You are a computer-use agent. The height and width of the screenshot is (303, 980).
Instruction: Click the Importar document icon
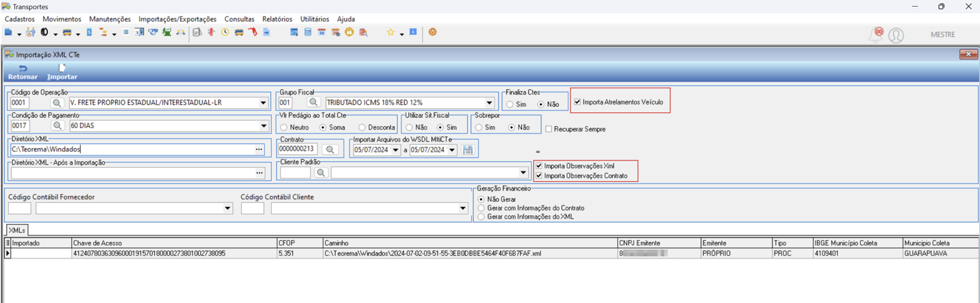[62, 68]
